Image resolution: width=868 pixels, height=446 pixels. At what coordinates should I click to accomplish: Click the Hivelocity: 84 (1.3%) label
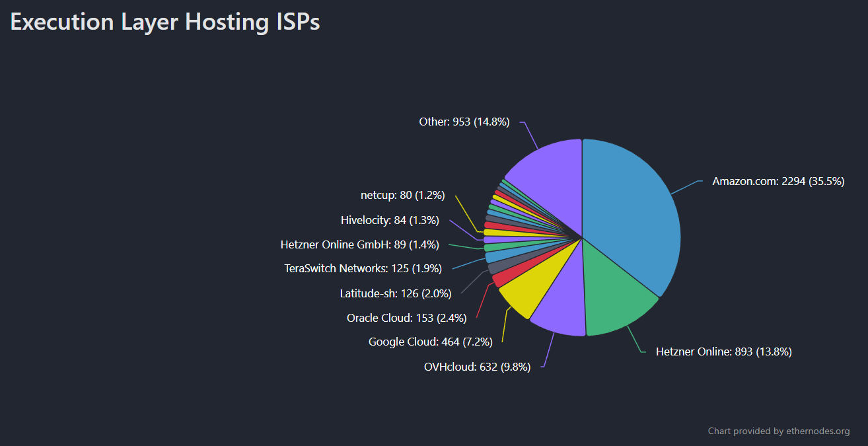click(390, 220)
